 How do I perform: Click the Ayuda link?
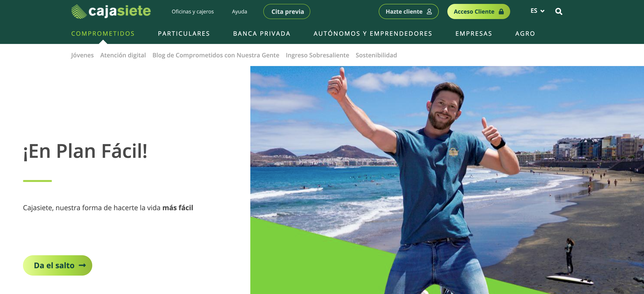pos(239,11)
